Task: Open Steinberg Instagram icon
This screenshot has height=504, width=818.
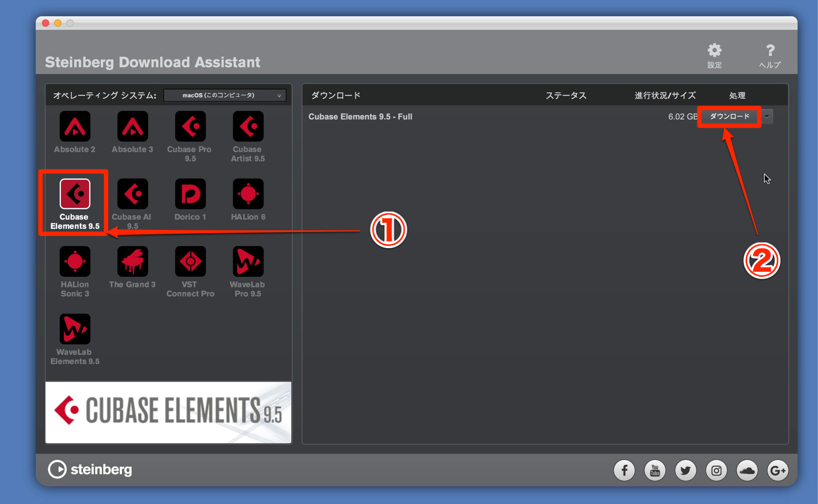Action: click(716, 470)
